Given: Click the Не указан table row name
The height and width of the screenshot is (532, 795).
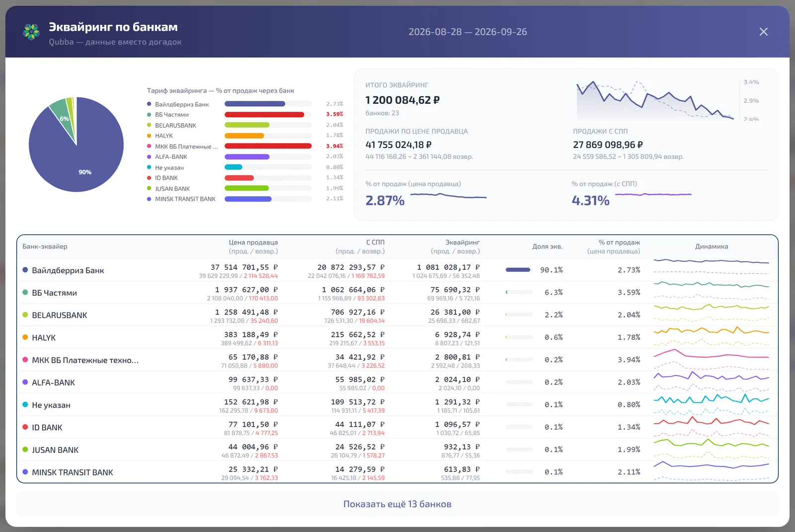Looking at the screenshot, I should 51,405.
